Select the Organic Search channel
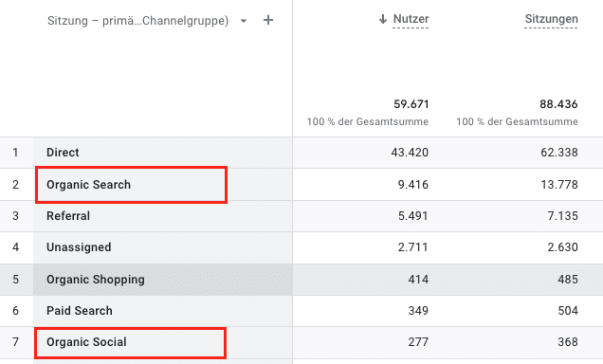603x364 pixels. pos(88,185)
